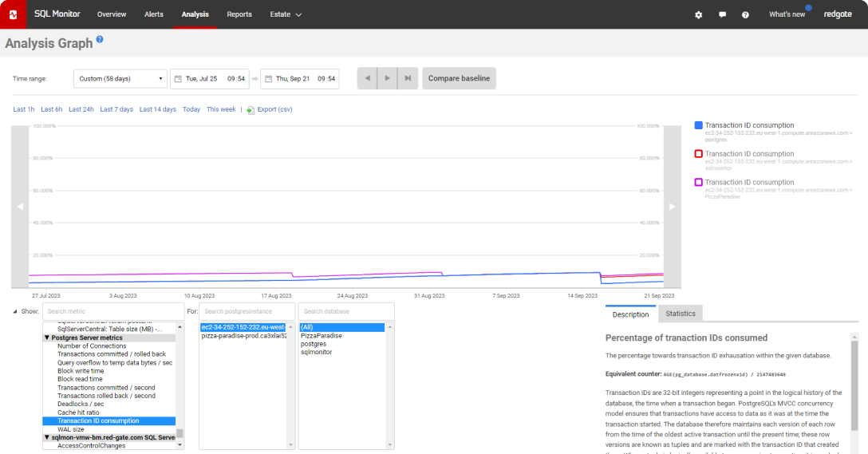Open the settings gear icon

coord(699,15)
